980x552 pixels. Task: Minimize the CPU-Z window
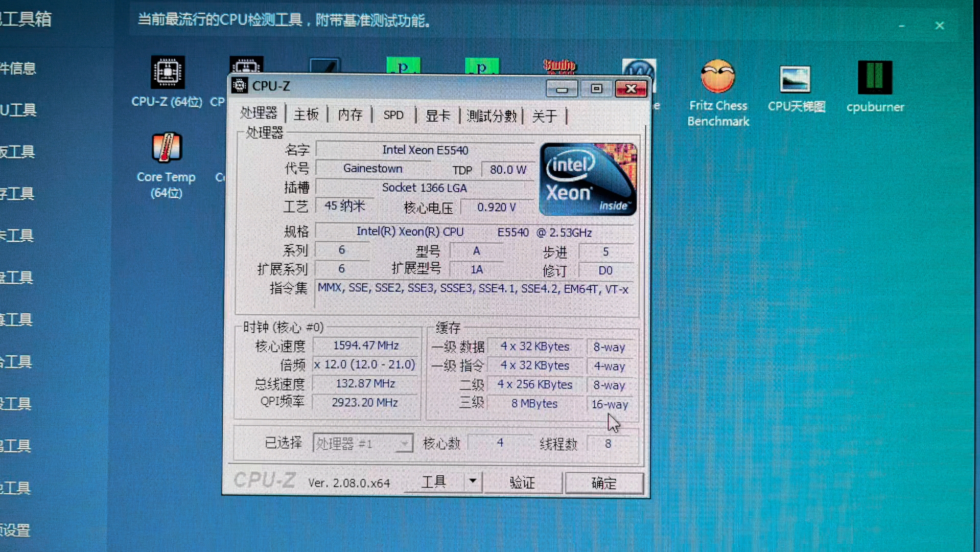562,89
